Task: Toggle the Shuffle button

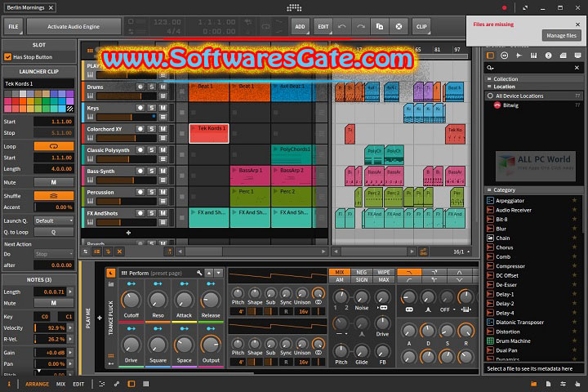Action: [x=54, y=196]
